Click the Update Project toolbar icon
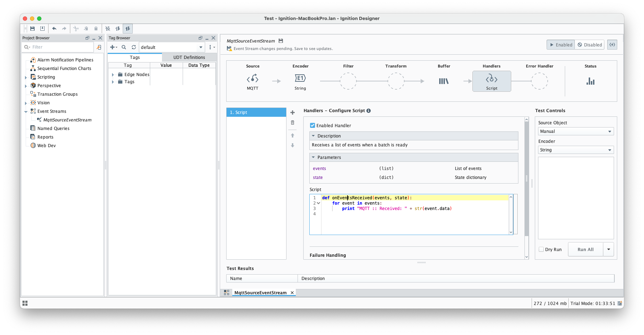This screenshot has height=335, width=644. [42, 29]
